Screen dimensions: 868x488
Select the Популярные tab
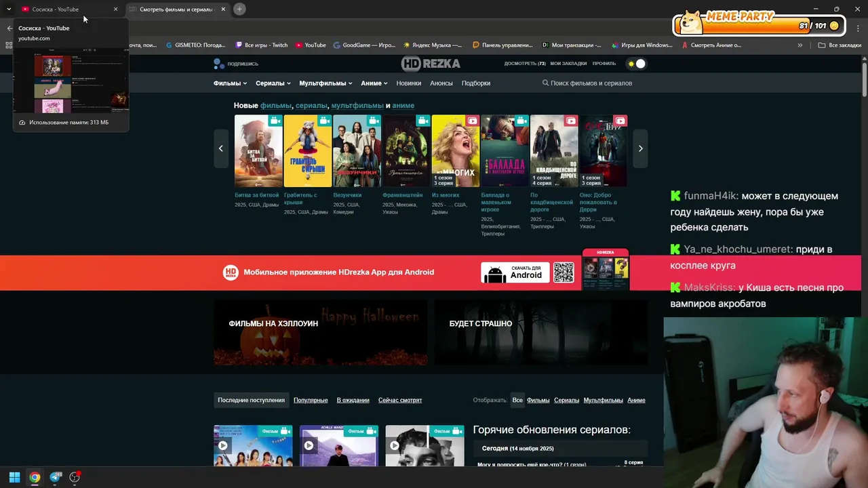pos(311,401)
